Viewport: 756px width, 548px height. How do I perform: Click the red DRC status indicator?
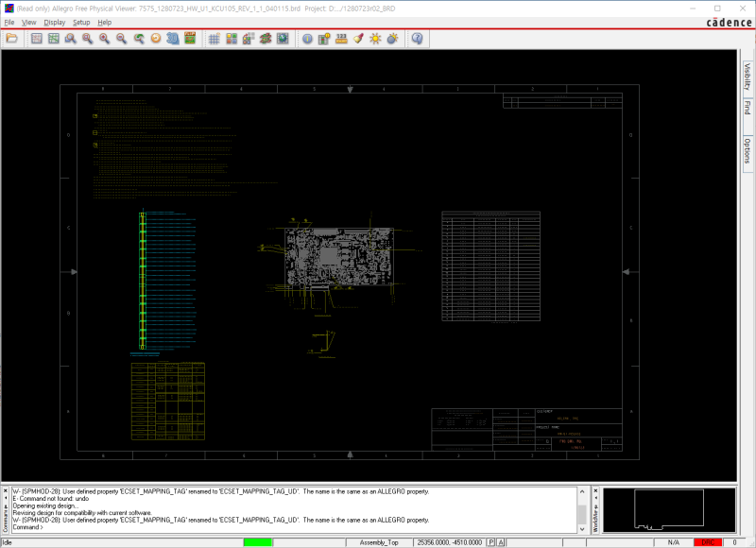click(x=706, y=542)
